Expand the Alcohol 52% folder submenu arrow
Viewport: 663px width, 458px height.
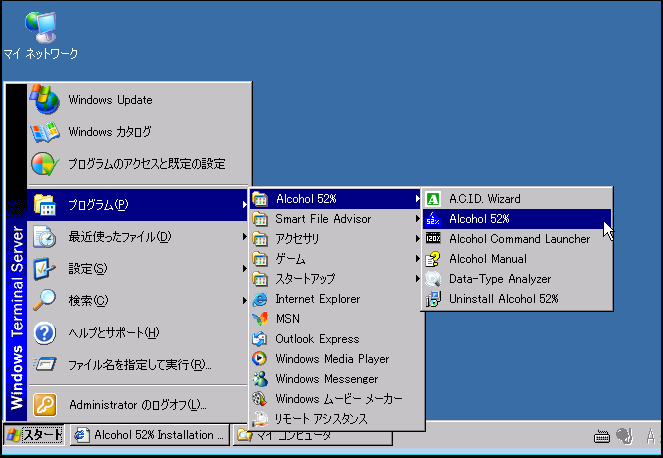click(417, 199)
